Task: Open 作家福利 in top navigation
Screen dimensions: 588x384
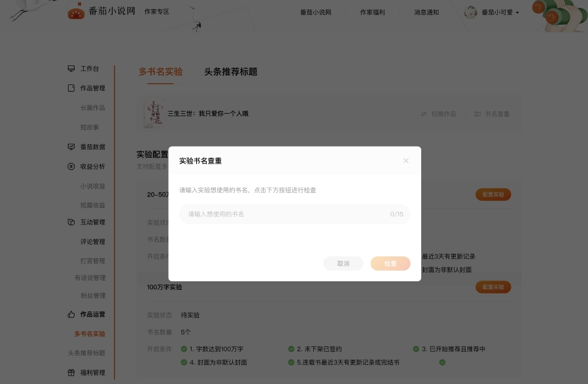Action: (x=373, y=12)
